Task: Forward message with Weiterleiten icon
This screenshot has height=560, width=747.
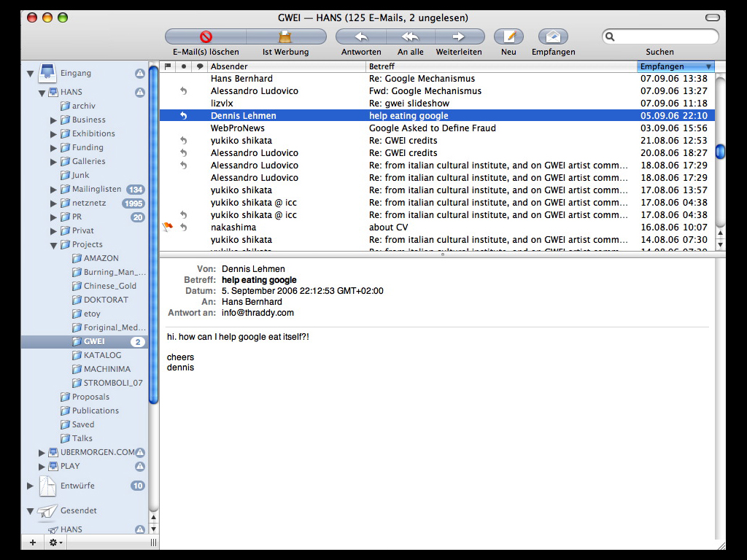Action: 459,37
